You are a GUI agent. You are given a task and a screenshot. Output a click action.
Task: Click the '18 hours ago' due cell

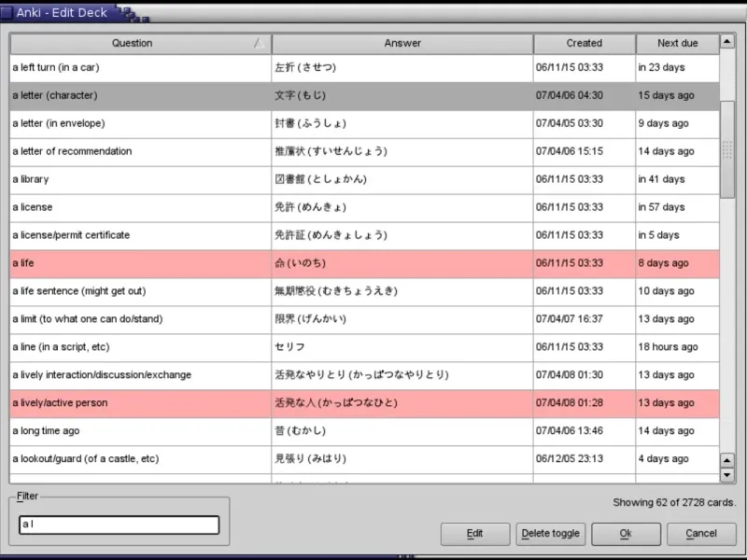(678, 347)
